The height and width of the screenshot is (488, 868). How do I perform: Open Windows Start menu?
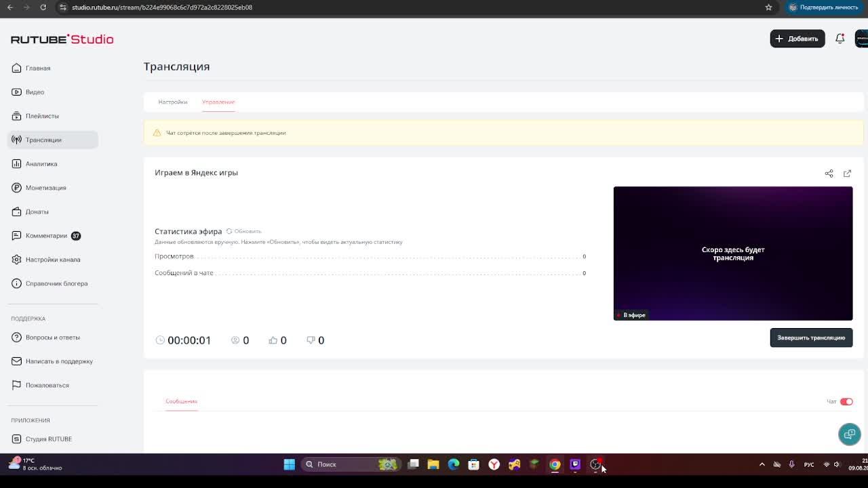(290, 464)
